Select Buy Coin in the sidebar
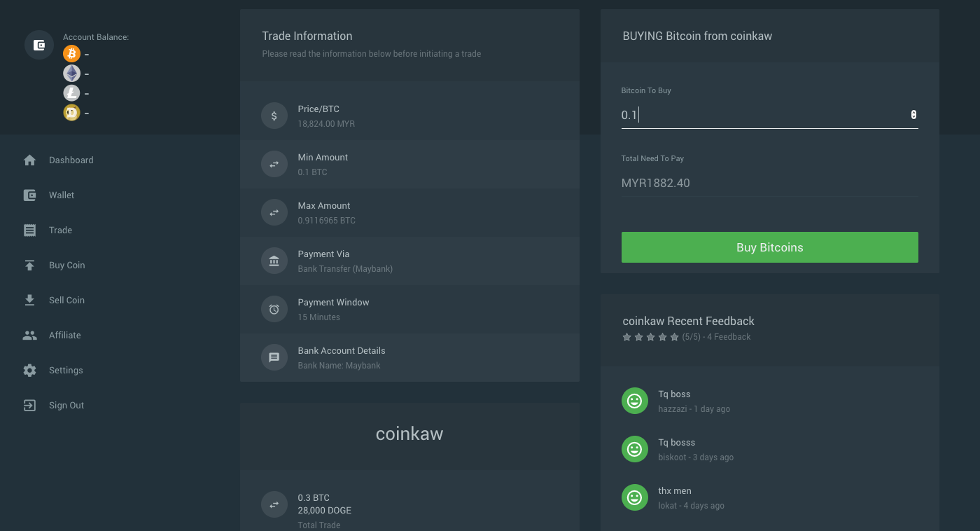The height and width of the screenshot is (531, 980). (66, 265)
